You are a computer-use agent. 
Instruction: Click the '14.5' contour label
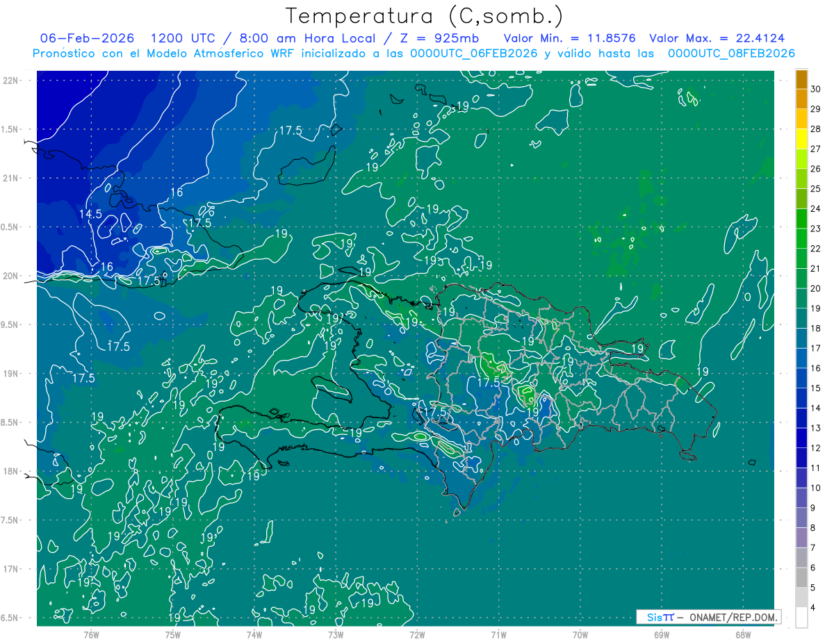(90, 214)
